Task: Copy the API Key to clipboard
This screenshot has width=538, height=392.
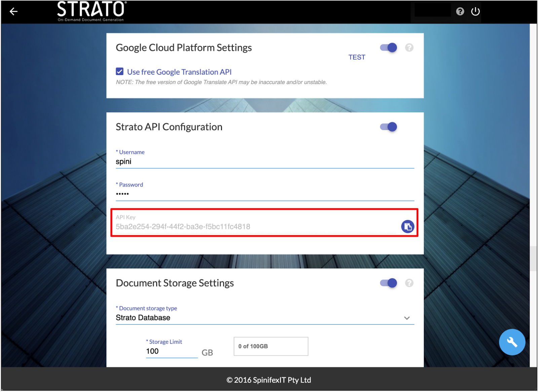Action: pyautogui.click(x=407, y=227)
